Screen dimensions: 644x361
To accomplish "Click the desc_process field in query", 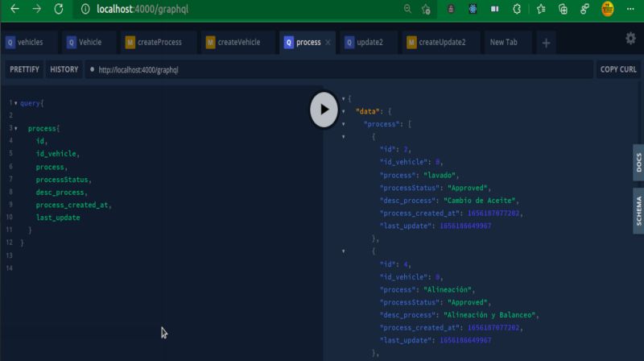I will pos(60,193).
